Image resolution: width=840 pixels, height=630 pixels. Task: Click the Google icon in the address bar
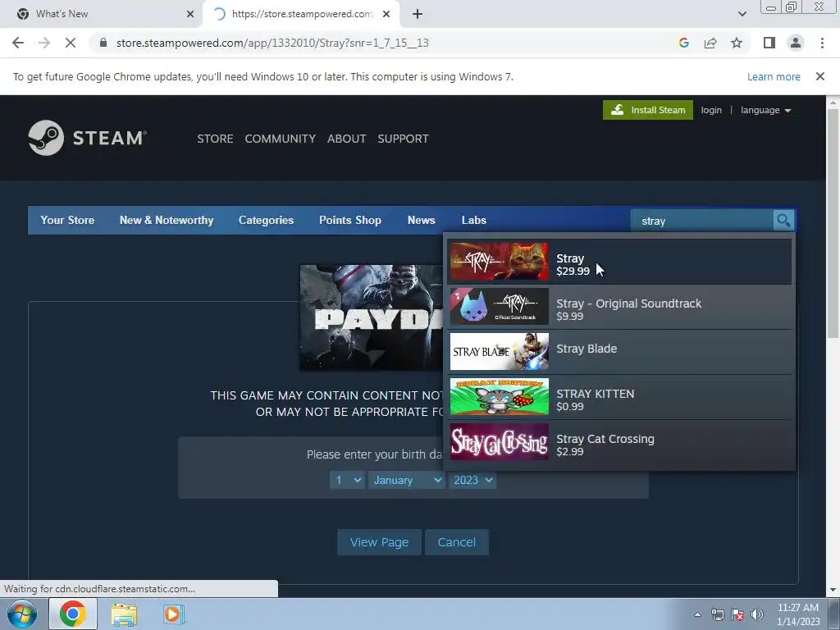[x=683, y=43]
